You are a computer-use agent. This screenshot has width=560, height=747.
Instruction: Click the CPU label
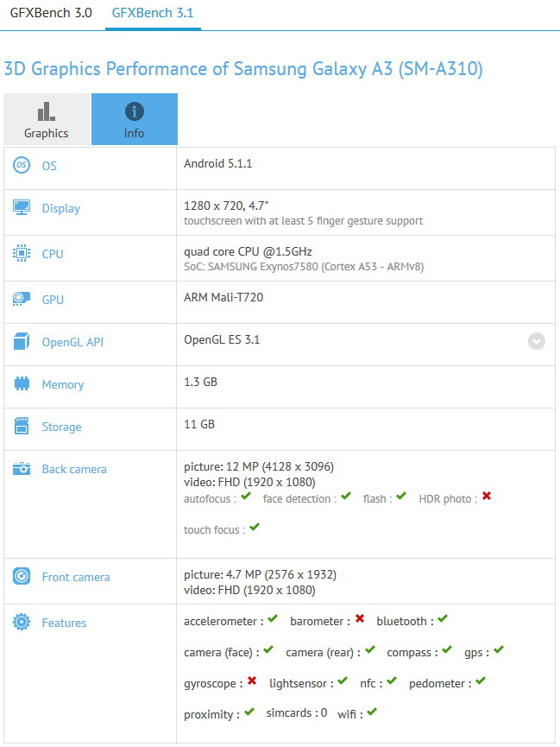point(53,254)
